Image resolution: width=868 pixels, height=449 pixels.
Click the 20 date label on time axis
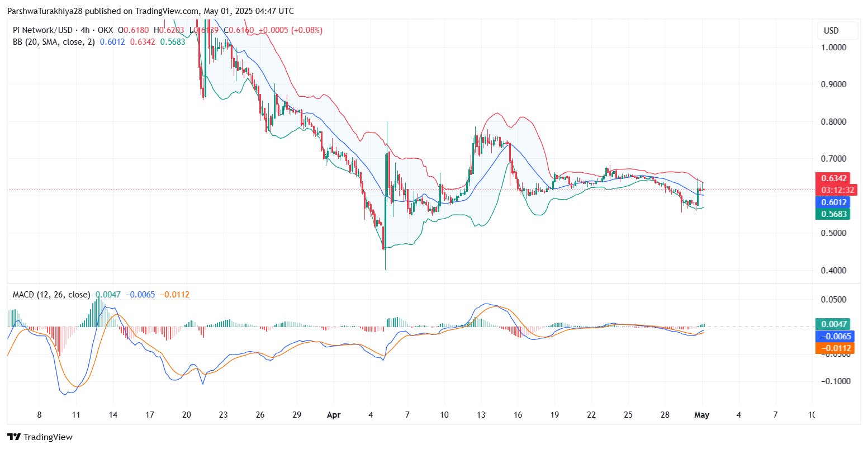pyautogui.click(x=187, y=415)
